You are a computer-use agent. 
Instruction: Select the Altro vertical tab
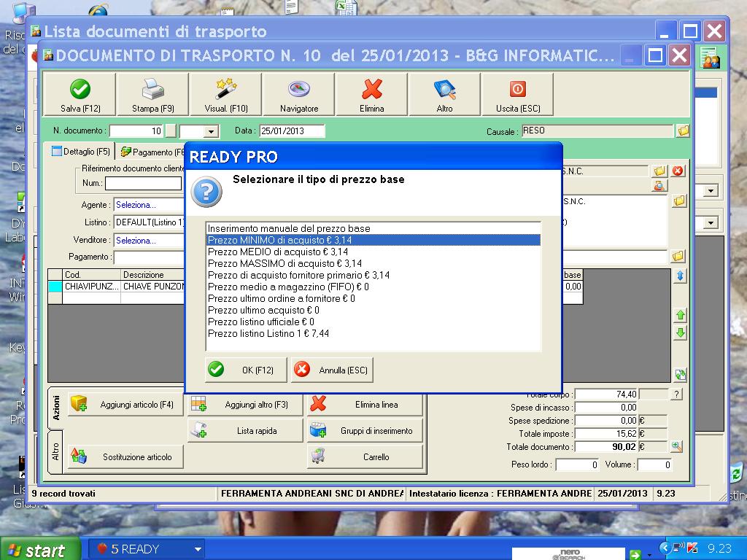click(55, 451)
